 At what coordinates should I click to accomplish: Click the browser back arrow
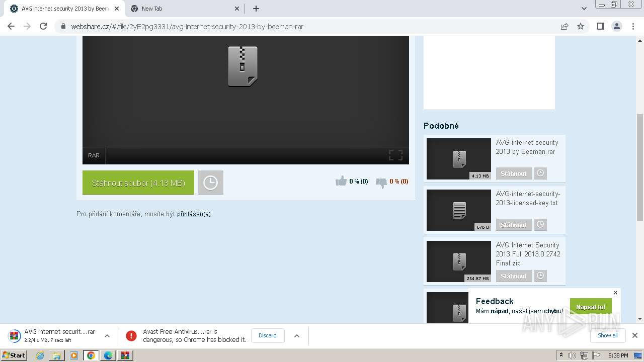click(x=11, y=26)
